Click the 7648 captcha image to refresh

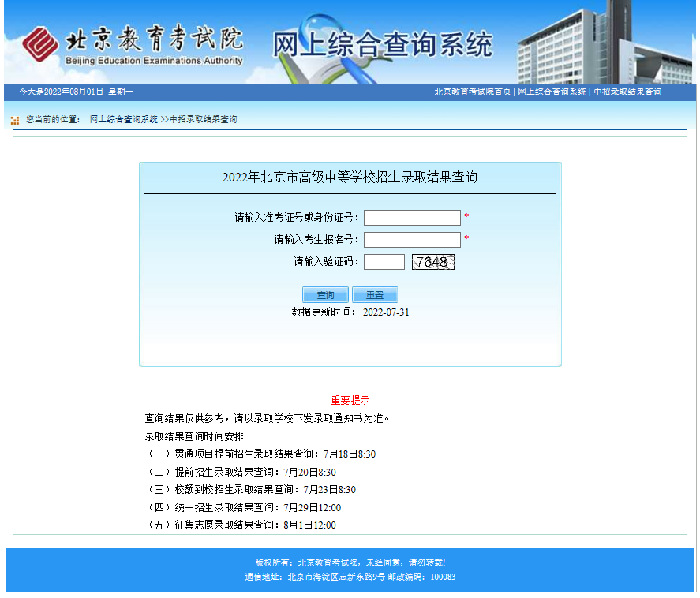(x=432, y=262)
